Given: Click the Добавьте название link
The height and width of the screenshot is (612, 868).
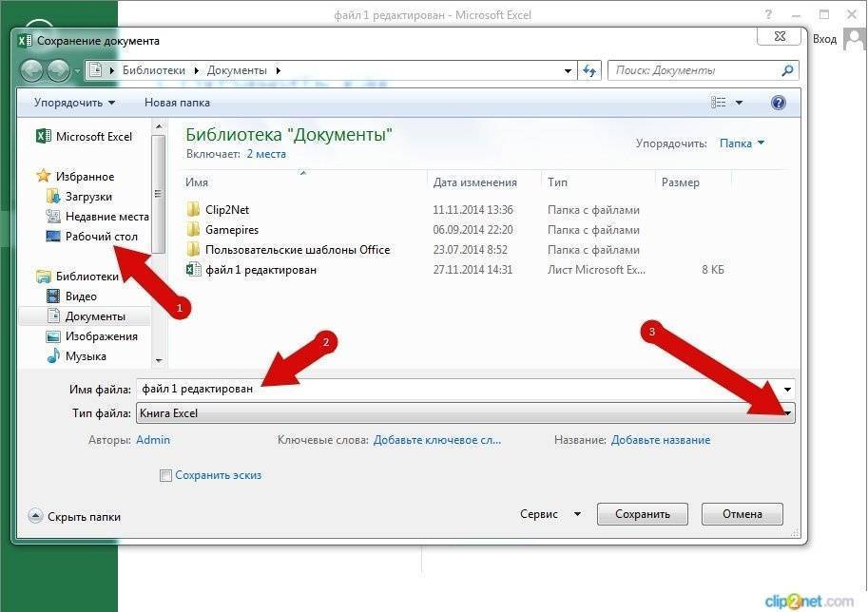Looking at the screenshot, I should point(660,440).
